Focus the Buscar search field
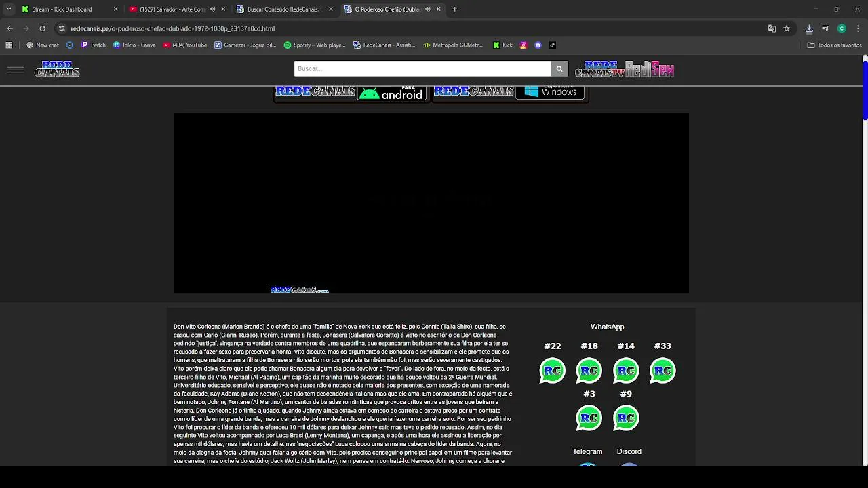The height and width of the screenshot is (488, 868). [x=422, y=68]
